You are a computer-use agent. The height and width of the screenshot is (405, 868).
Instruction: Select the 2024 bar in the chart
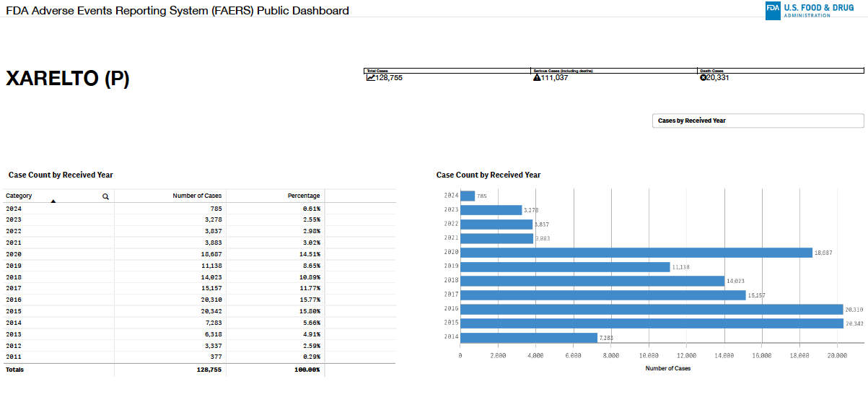(x=468, y=196)
